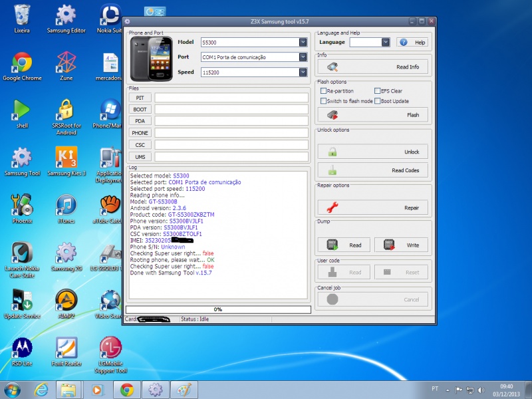Click the Samsung phone model image
The width and height of the screenshot is (532, 399).
coord(152,59)
